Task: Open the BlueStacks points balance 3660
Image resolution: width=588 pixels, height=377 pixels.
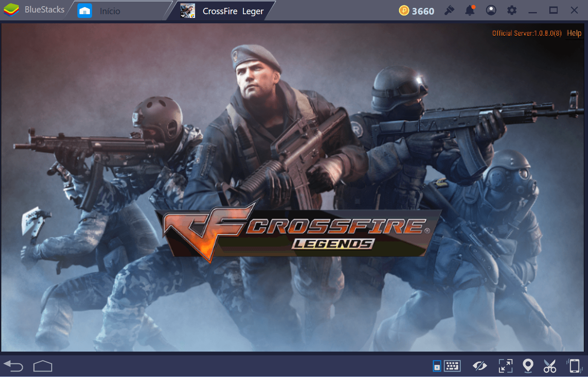Action: click(x=423, y=11)
